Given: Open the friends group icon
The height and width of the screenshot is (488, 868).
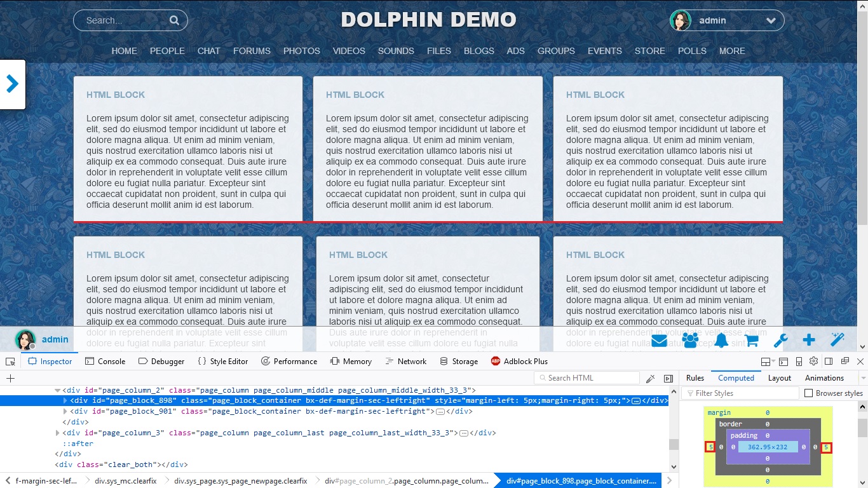Looking at the screenshot, I should tap(690, 340).
